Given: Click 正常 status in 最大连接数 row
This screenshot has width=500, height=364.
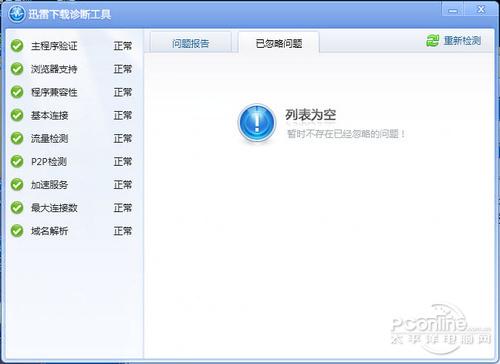Looking at the screenshot, I should pyautogui.click(x=123, y=208).
